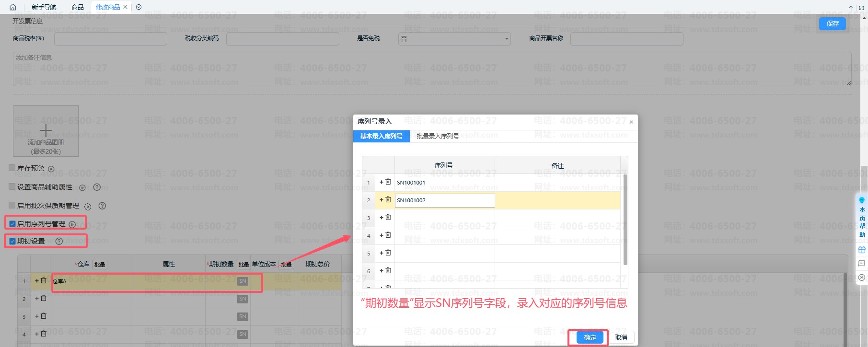Image resolution: width=868 pixels, height=347 pixels.
Task: Open the tab list dropdown after 修改商品
Action: coord(139,7)
